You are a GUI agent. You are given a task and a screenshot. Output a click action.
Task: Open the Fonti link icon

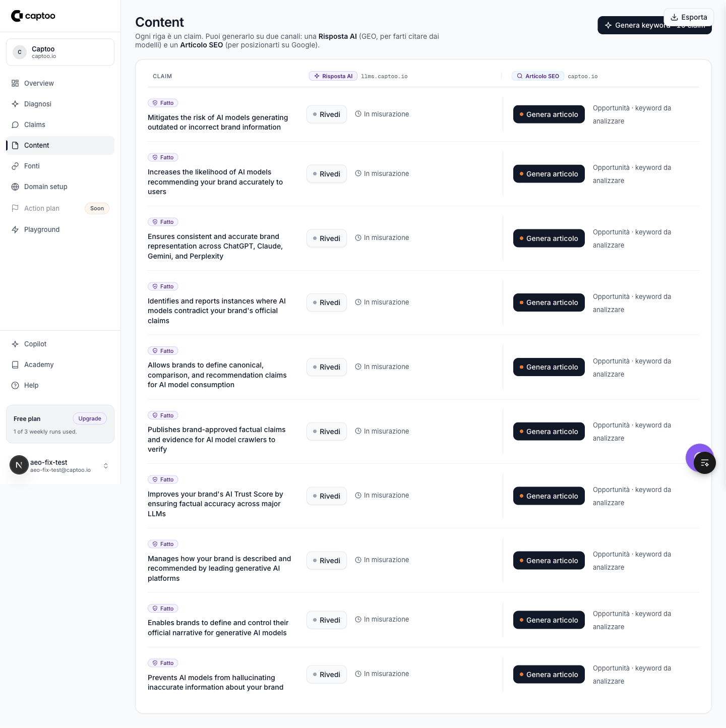point(15,166)
